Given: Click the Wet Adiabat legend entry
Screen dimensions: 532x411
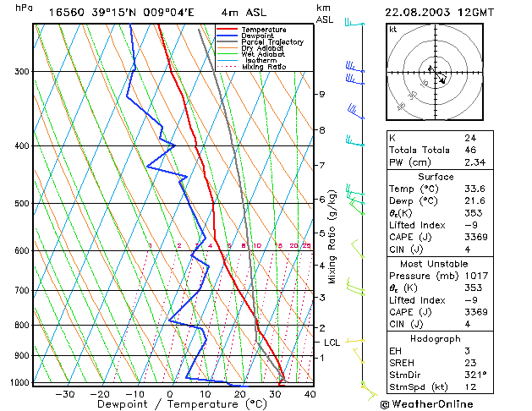Looking at the screenshot, I should 250,54.
